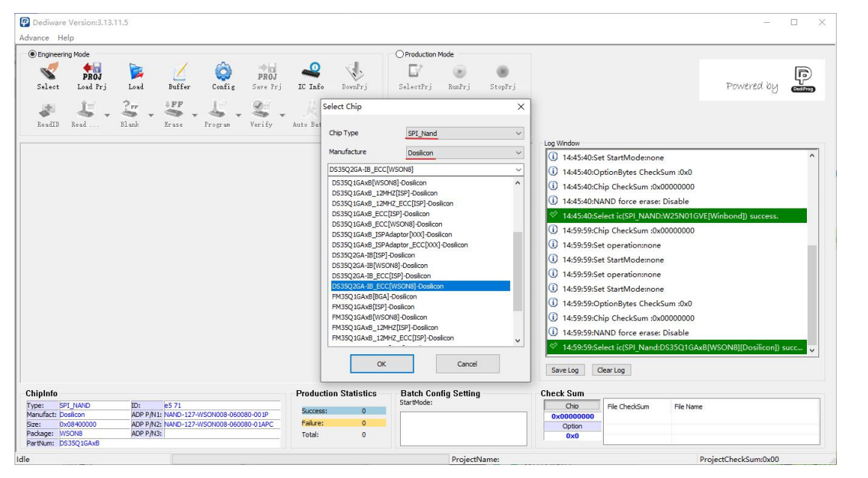
Task: Click the chip list scroll-up arrow
Action: (518, 182)
